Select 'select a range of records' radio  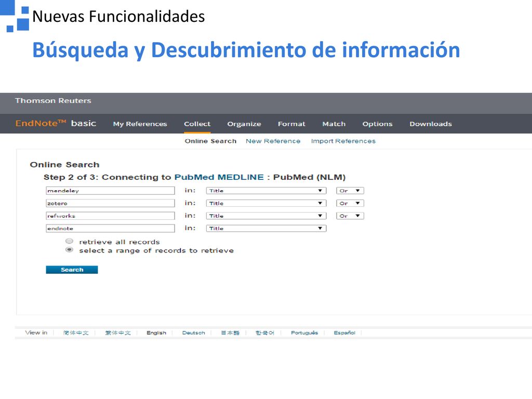tap(69, 250)
